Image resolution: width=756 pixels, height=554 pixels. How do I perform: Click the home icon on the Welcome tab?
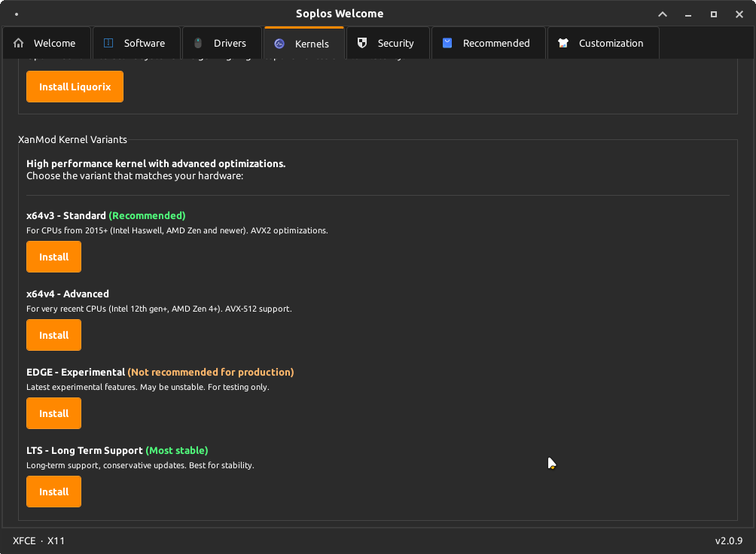[x=18, y=43]
